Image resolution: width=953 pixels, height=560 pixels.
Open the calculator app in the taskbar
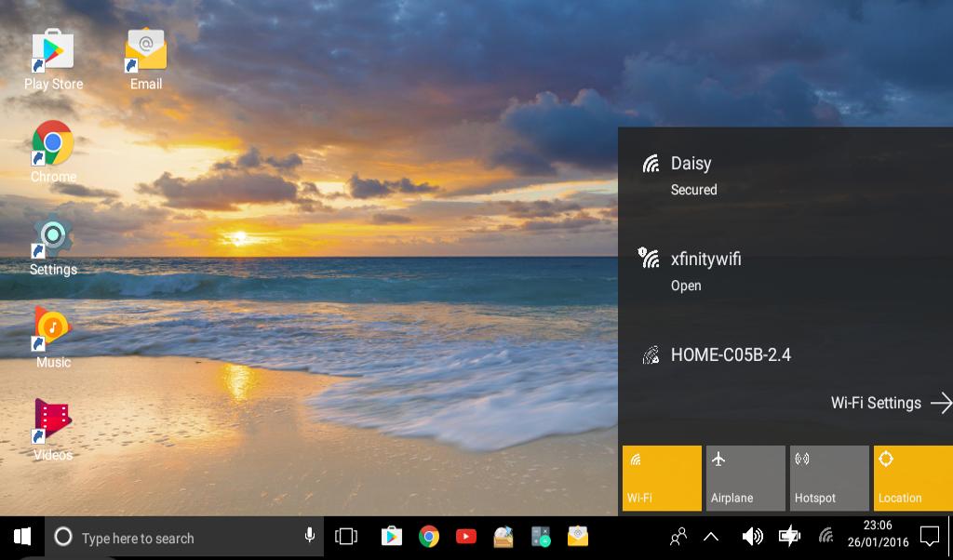tap(541, 537)
